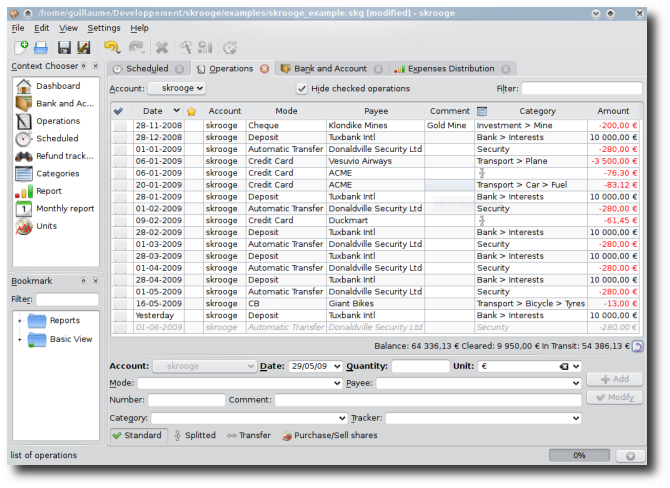Open Bank and Ac... in Context Chooser
The width and height of the screenshot is (670, 488).
(x=56, y=103)
